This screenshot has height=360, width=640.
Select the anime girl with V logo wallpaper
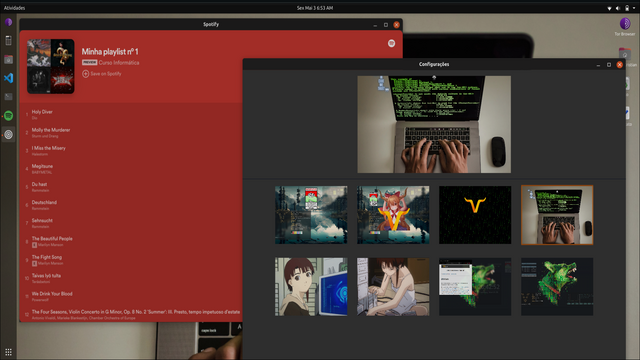pos(393,215)
